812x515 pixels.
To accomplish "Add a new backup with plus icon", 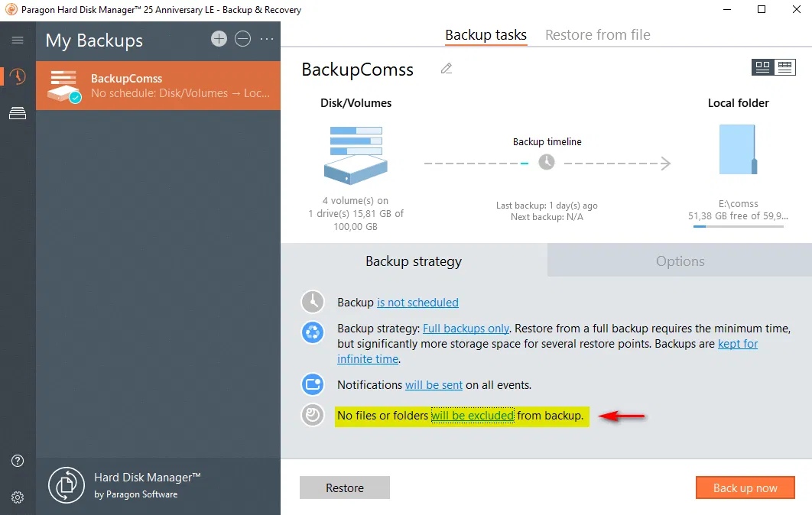I will 219,39.
